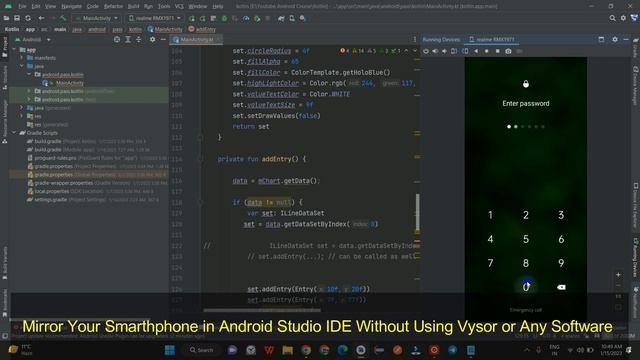This screenshot has height=360, width=640.
Task: Open the Tools menu
Action: 164,6
